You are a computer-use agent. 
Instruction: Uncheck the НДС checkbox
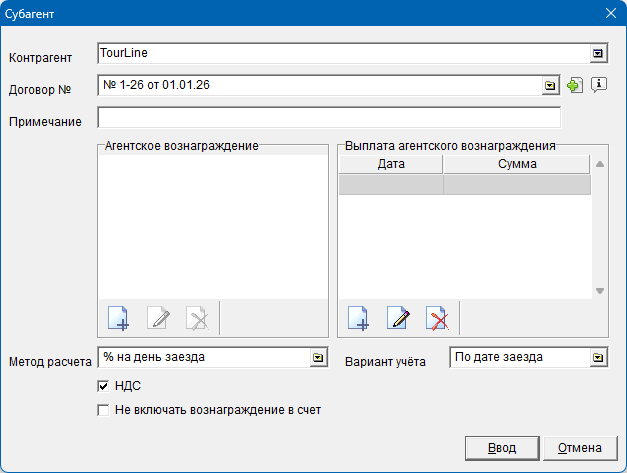103,386
